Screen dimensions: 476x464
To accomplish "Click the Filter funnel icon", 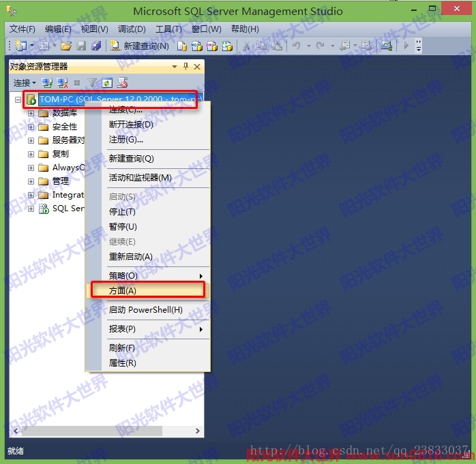I will coord(91,82).
